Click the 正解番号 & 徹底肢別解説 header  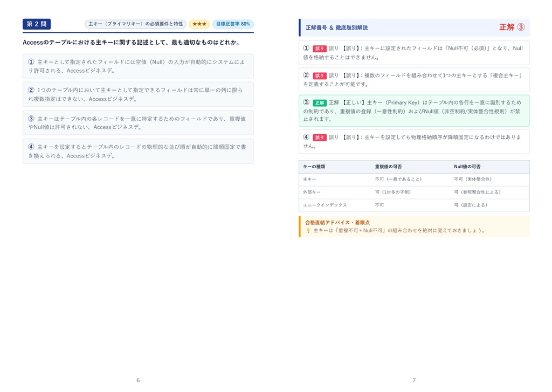tap(336, 28)
